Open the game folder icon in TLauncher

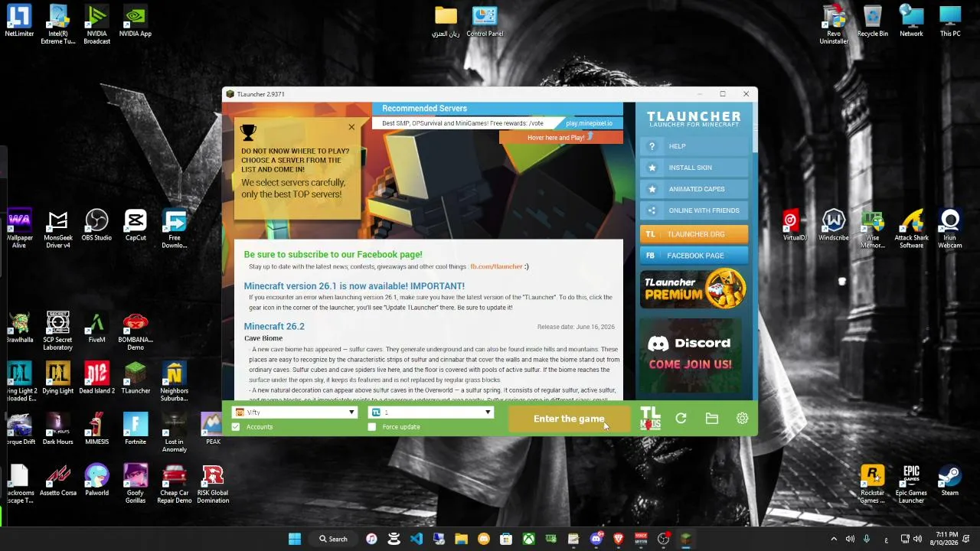(712, 419)
